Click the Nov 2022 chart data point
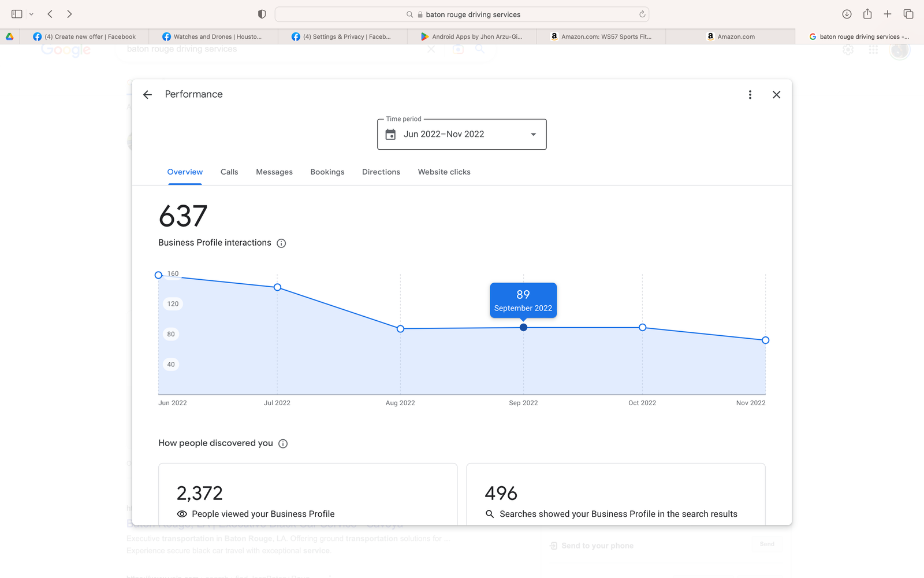The height and width of the screenshot is (578, 924). pyautogui.click(x=765, y=340)
